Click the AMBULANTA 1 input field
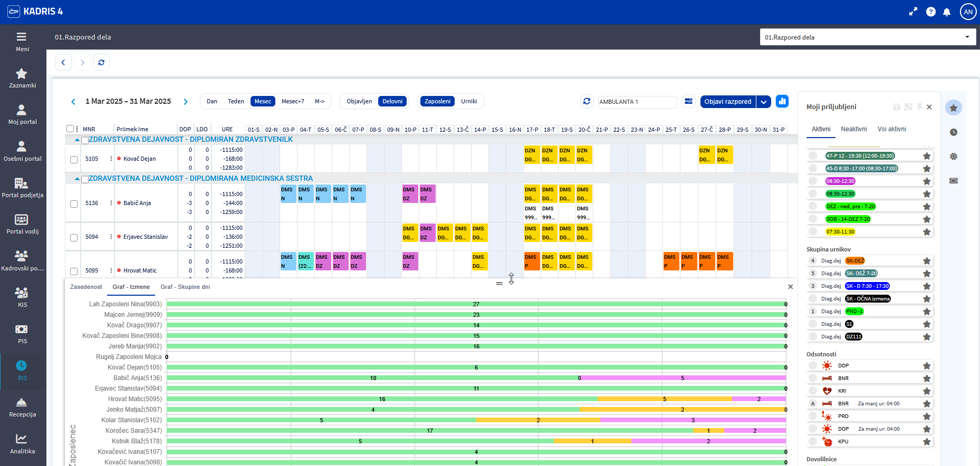This screenshot has width=980, height=466. click(x=637, y=102)
